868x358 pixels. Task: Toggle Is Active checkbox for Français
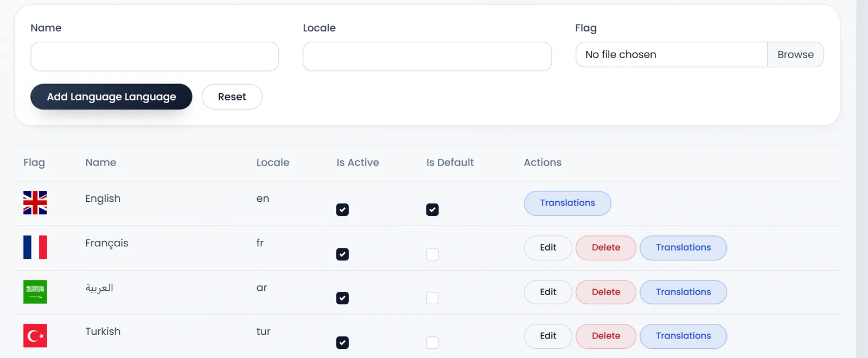(x=342, y=254)
